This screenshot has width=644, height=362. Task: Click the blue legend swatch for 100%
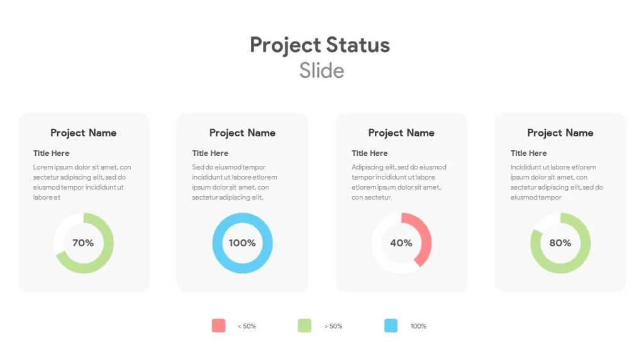[x=391, y=326]
